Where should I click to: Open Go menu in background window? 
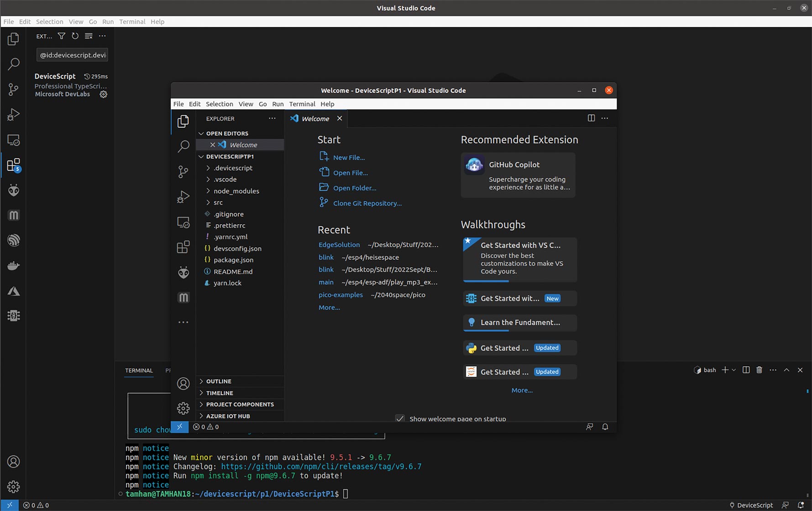coord(93,21)
